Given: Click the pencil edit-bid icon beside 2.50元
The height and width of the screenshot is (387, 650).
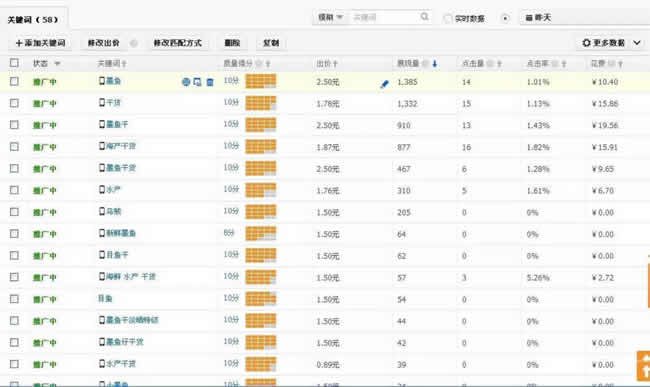Looking at the screenshot, I should click(384, 84).
